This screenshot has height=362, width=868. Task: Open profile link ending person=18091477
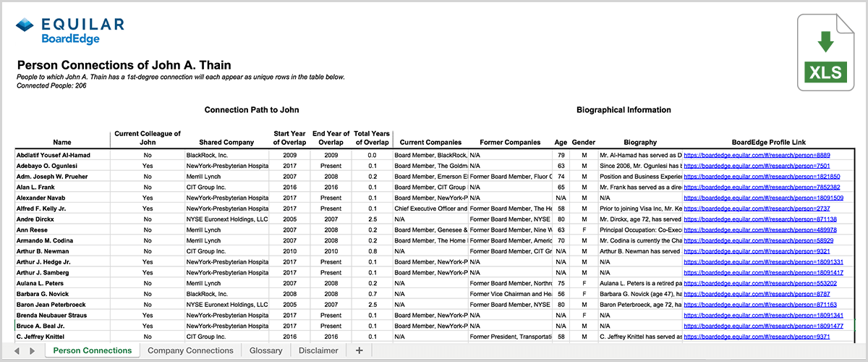click(764, 327)
